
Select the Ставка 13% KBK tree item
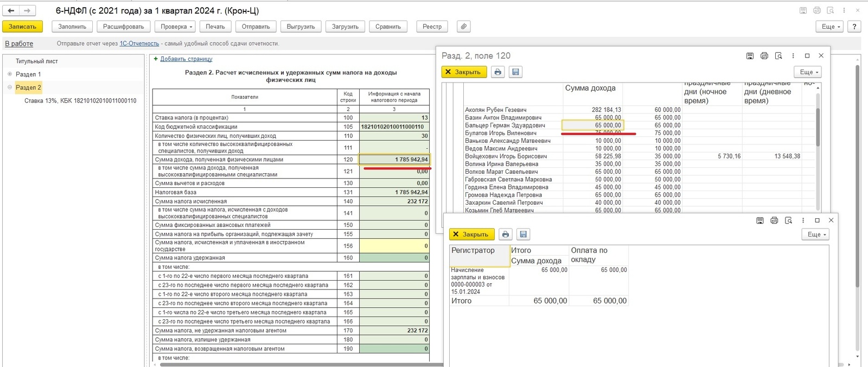tap(80, 101)
